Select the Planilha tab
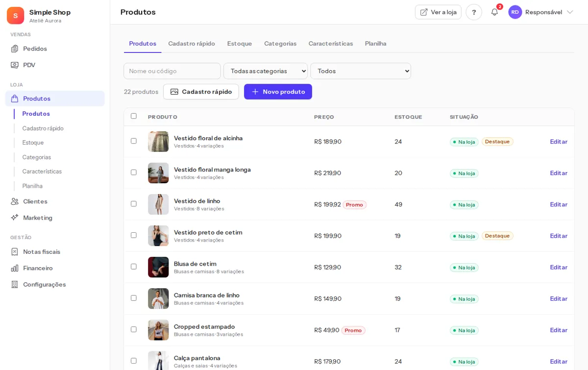This screenshot has width=588, height=370. pyautogui.click(x=376, y=44)
